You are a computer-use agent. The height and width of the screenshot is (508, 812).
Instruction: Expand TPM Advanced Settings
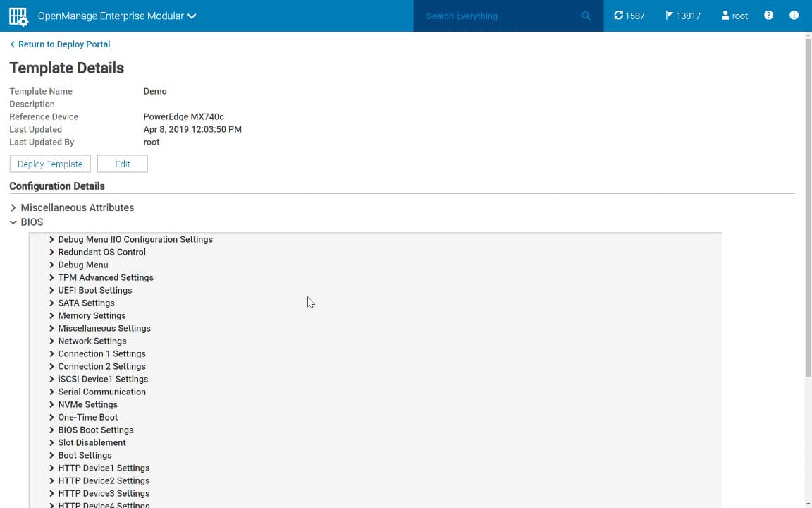coord(101,278)
